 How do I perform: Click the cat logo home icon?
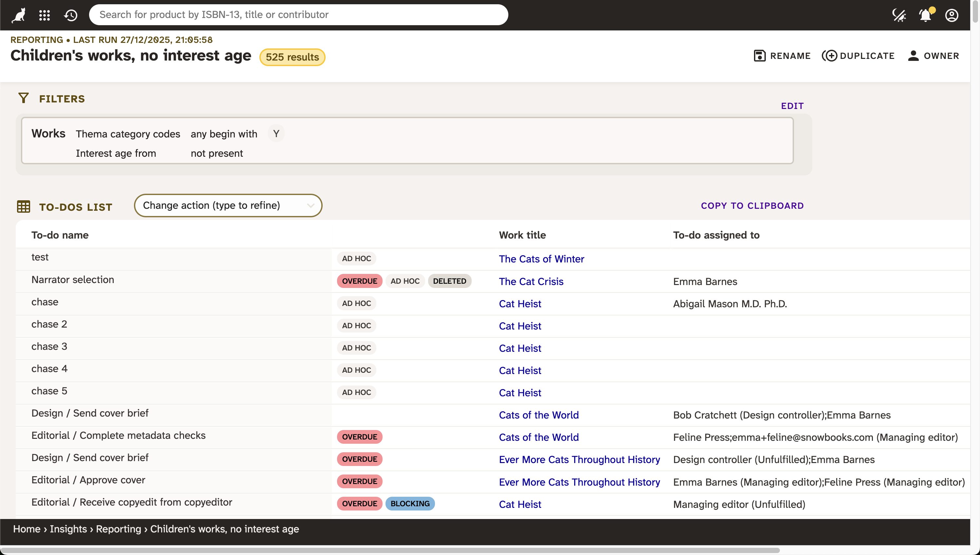(x=18, y=15)
